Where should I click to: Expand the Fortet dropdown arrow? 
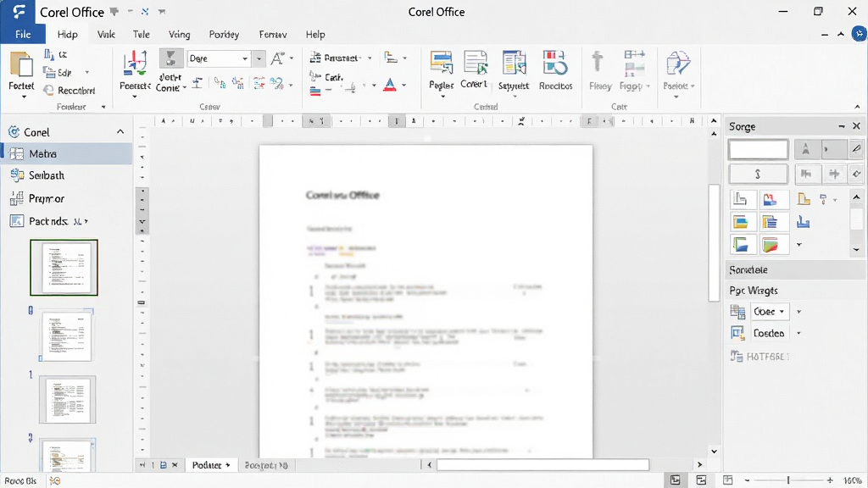tap(24, 97)
